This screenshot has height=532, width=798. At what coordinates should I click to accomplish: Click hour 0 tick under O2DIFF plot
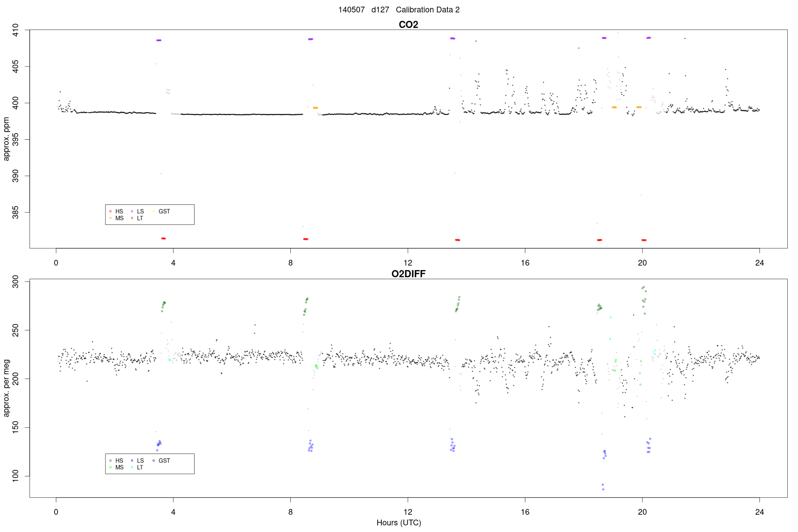(56, 512)
